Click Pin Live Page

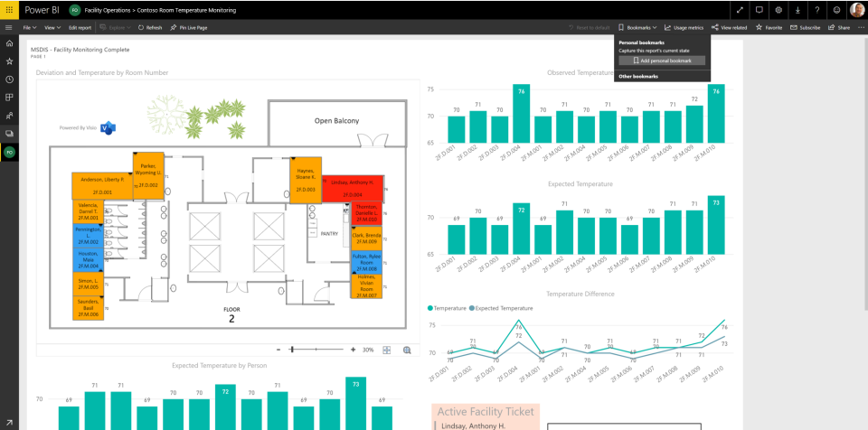pos(189,27)
